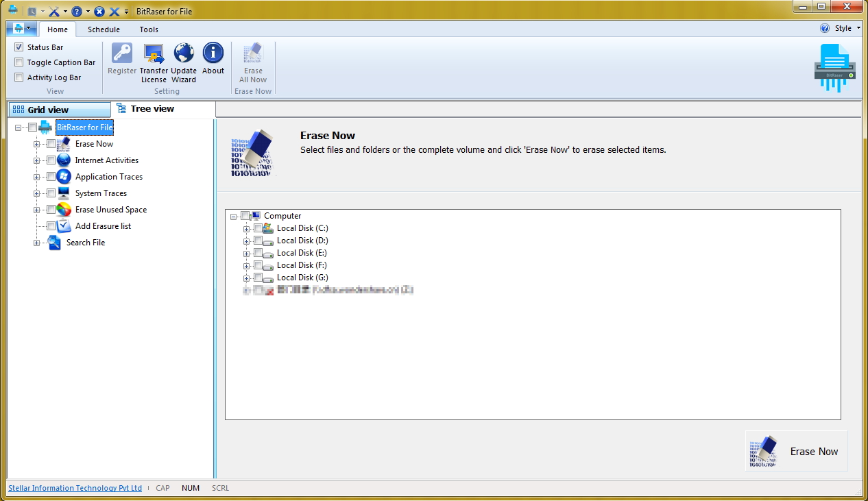This screenshot has width=868, height=501.
Task: Open the Style dropdown arrow
Action: (859, 29)
